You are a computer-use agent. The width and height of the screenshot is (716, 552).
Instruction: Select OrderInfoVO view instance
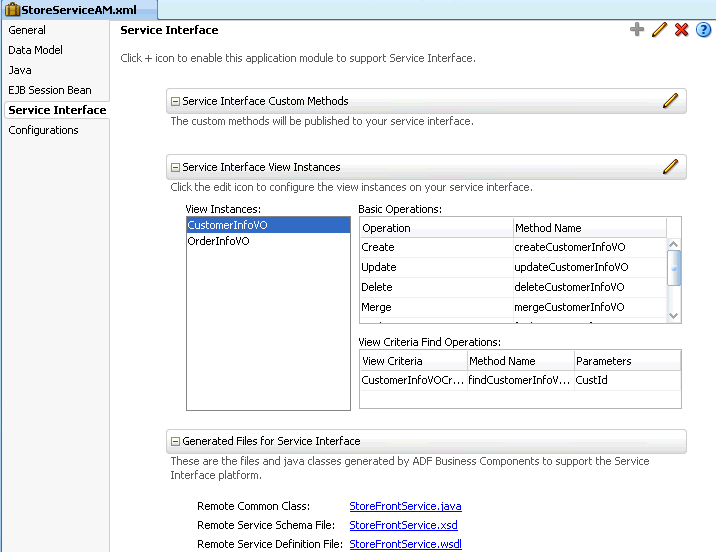(268, 241)
